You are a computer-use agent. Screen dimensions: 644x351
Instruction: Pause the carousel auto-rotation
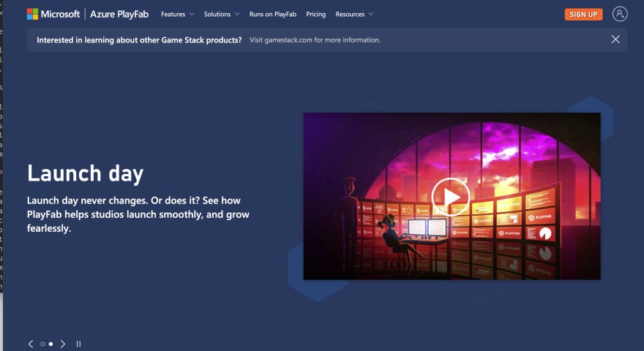(x=79, y=344)
